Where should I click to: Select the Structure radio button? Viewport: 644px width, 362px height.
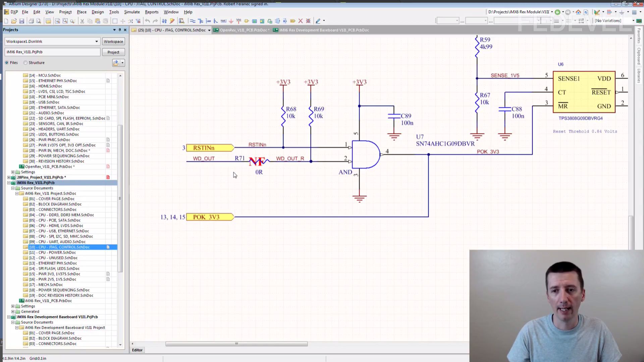point(25,63)
